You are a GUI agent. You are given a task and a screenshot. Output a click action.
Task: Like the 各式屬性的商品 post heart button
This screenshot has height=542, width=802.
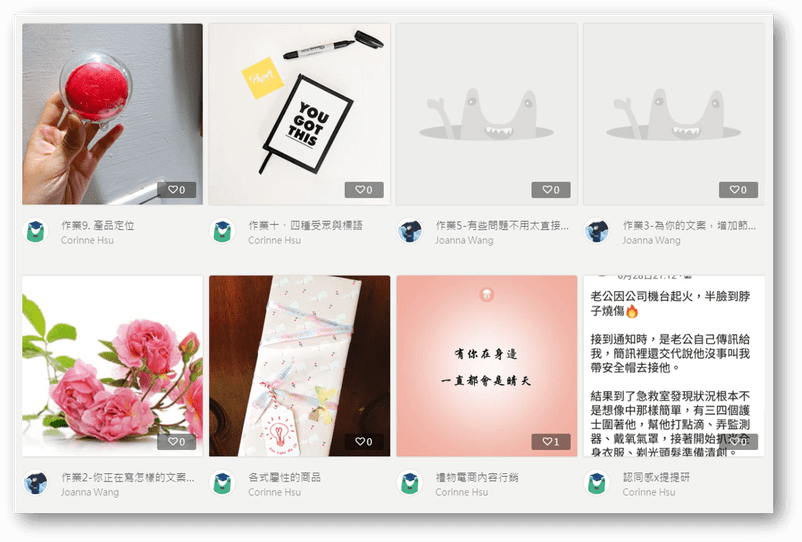pyautogui.click(x=364, y=442)
